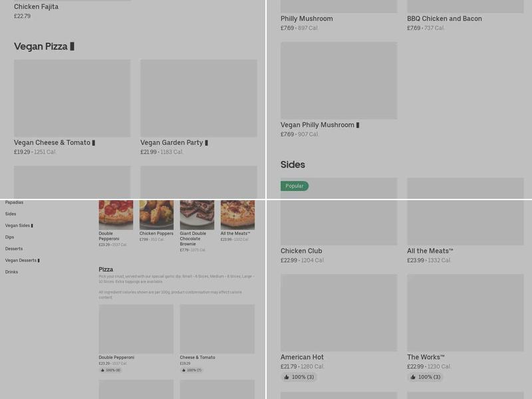
Task: Open the Philly Mushroom item
Action: (307, 19)
